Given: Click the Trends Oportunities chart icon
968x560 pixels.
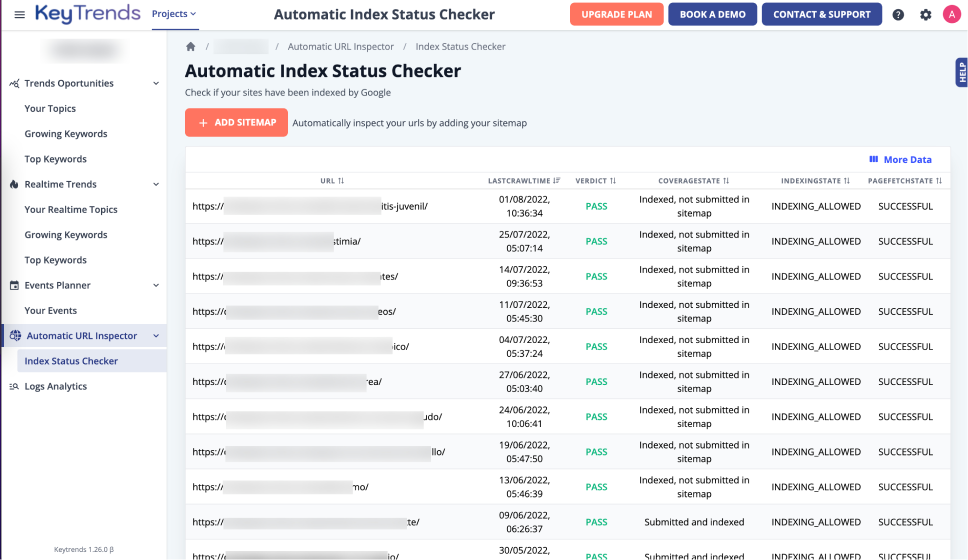Looking at the screenshot, I should point(14,83).
